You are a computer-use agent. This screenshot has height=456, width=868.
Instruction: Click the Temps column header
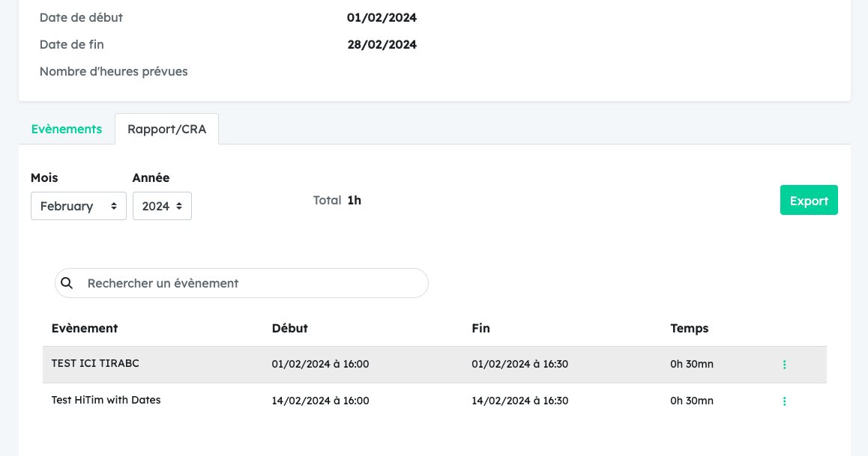tap(689, 328)
